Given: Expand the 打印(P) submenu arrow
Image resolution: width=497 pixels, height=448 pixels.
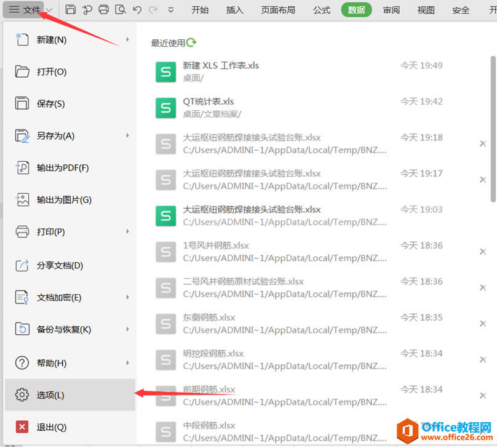Looking at the screenshot, I should (127, 232).
